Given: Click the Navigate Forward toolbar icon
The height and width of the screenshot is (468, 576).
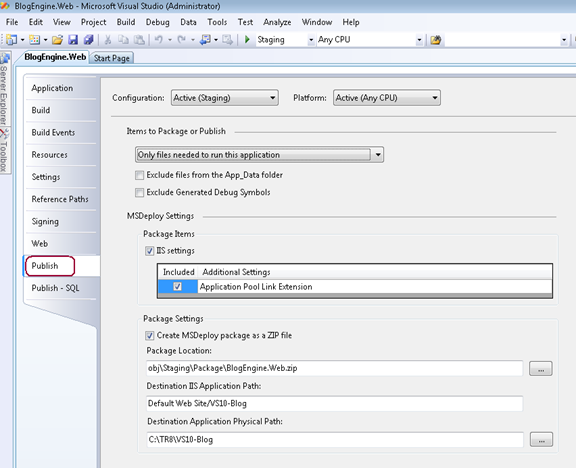Looking at the screenshot, I should [228, 40].
